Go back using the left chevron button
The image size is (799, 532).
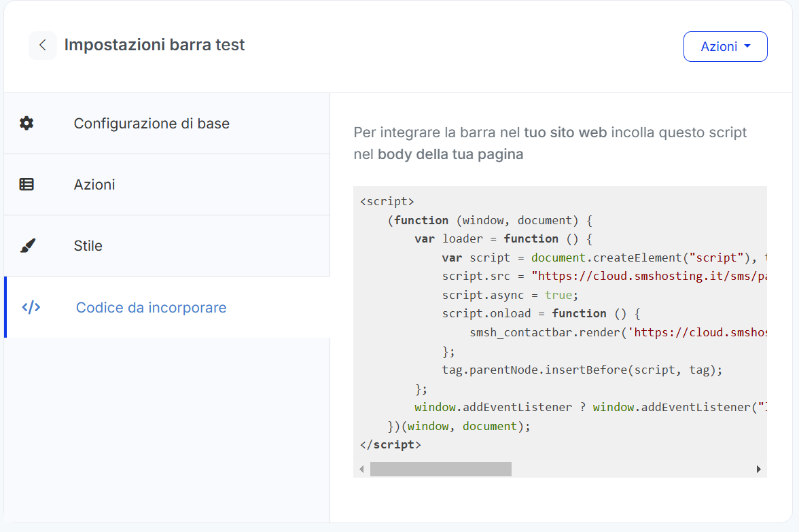pos(43,46)
